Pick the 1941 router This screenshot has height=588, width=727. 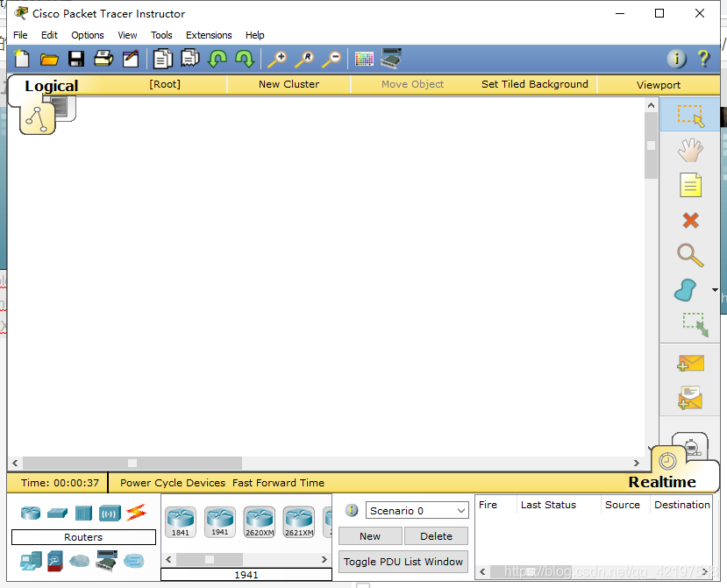(x=220, y=521)
